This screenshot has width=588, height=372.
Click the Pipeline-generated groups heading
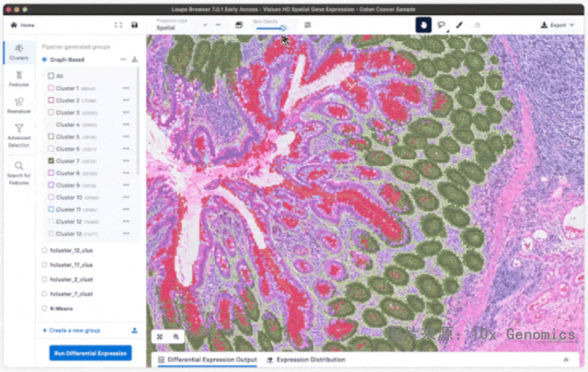pos(76,46)
